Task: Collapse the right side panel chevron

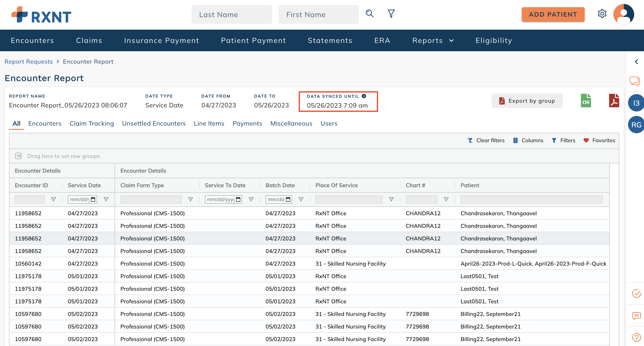Action: click(x=637, y=62)
